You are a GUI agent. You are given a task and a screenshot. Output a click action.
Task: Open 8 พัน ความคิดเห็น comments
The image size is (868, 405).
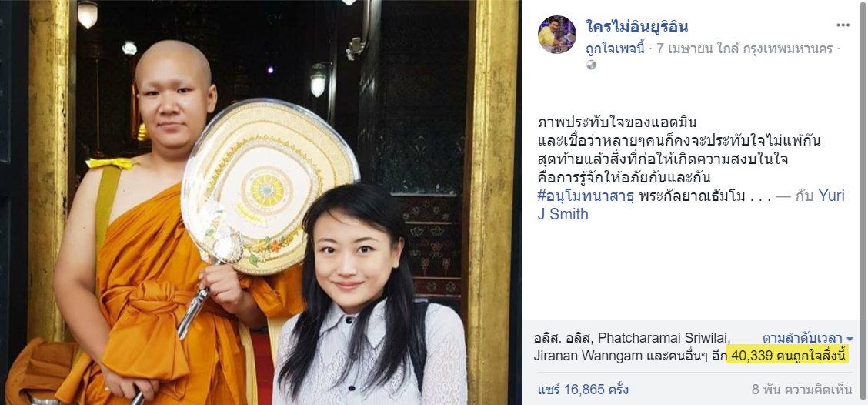pos(802,390)
